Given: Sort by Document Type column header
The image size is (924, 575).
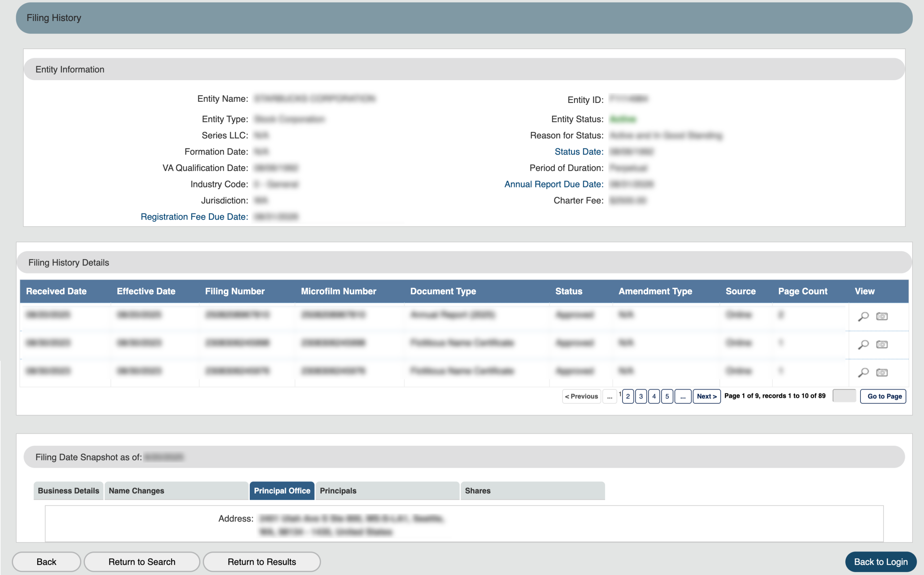Looking at the screenshot, I should [x=443, y=291].
